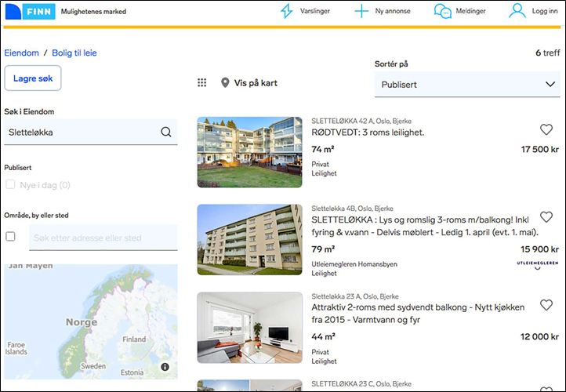Click the 17 500 kr price
Viewport: 566px width, 392px height.
point(539,149)
